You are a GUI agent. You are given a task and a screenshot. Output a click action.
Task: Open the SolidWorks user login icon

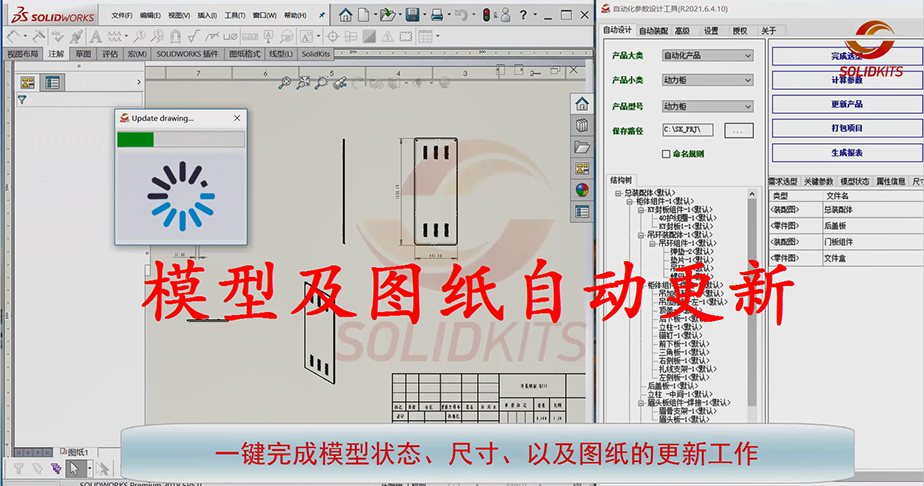pos(505,15)
